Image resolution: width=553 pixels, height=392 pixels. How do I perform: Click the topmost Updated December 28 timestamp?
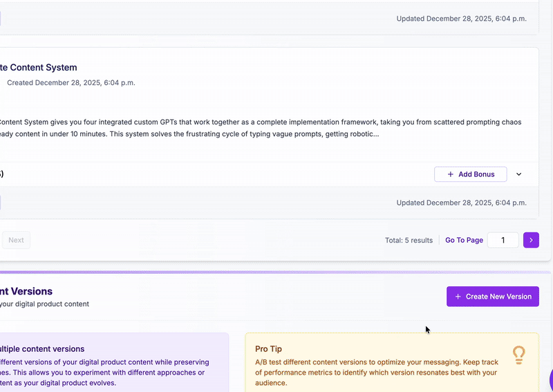461,19
